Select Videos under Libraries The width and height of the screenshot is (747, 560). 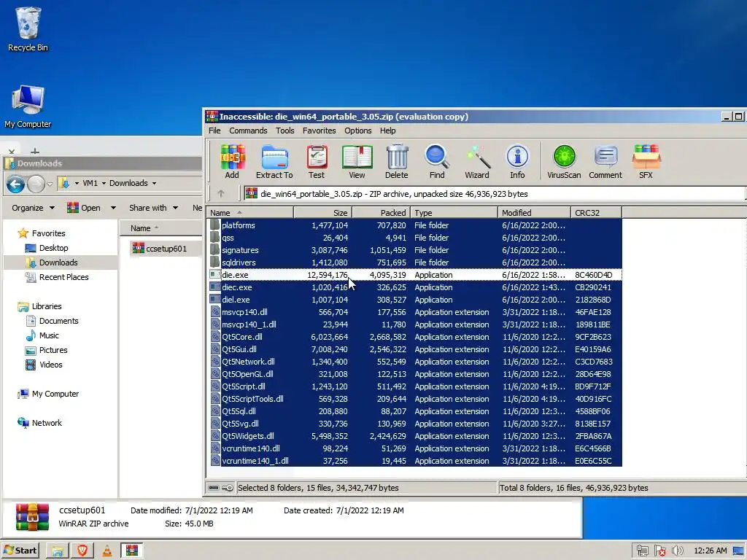(50, 365)
